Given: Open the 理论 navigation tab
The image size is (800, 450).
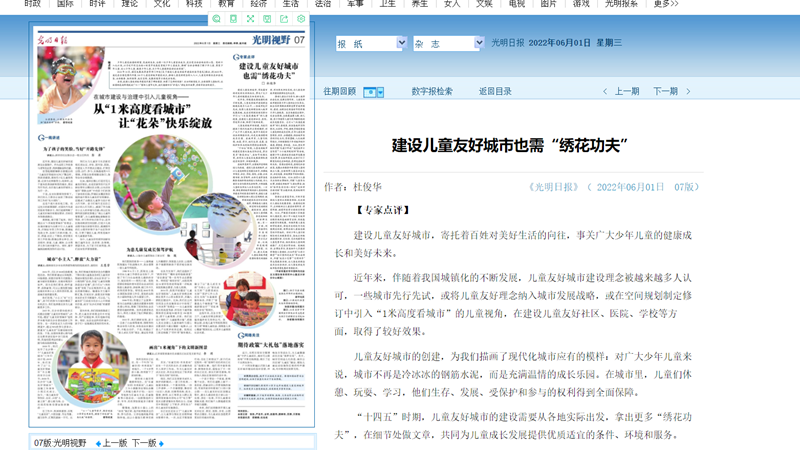Looking at the screenshot, I should click(x=130, y=4).
